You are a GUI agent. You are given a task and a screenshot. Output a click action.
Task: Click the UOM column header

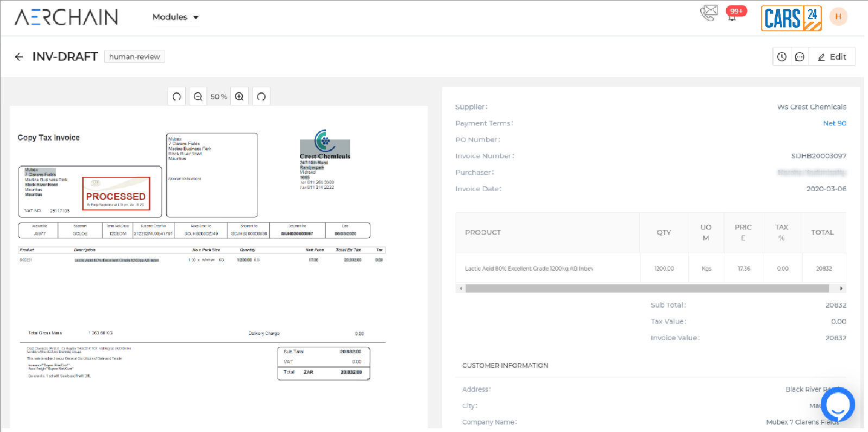(x=706, y=232)
